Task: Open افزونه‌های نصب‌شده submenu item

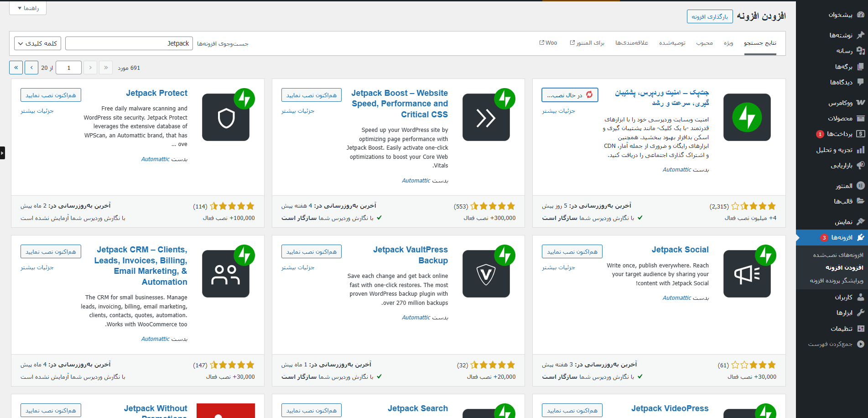Action: tap(838, 255)
